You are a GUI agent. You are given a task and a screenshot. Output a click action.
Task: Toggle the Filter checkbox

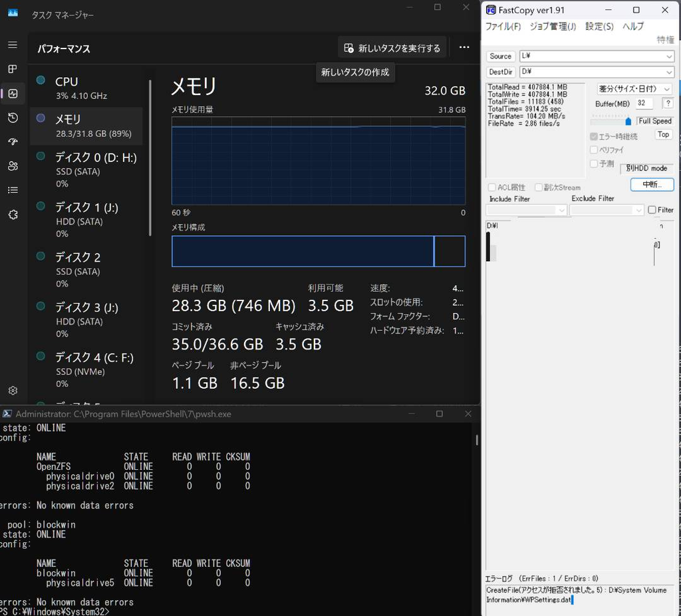coord(652,210)
